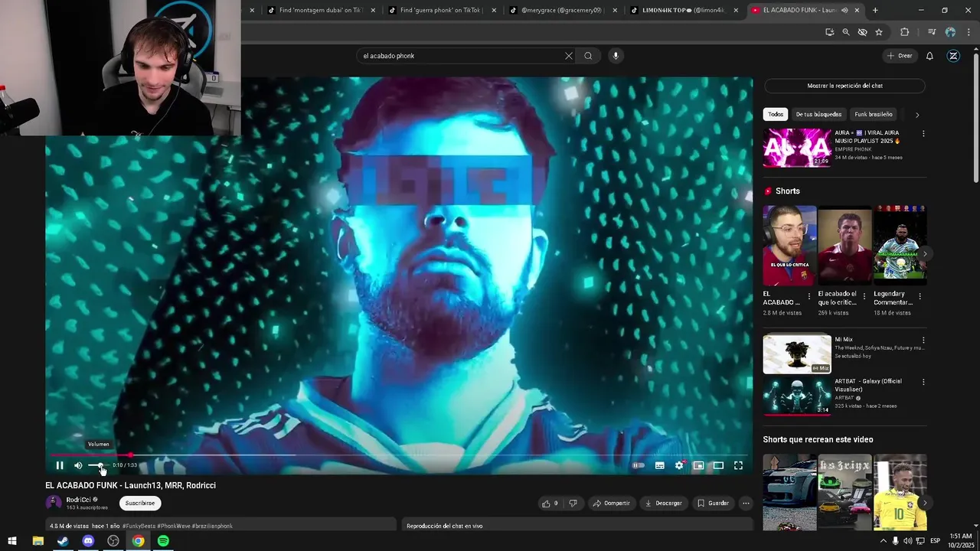The height and width of the screenshot is (551, 980).
Task: Switch to miniplayer mode
Action: 698,465
